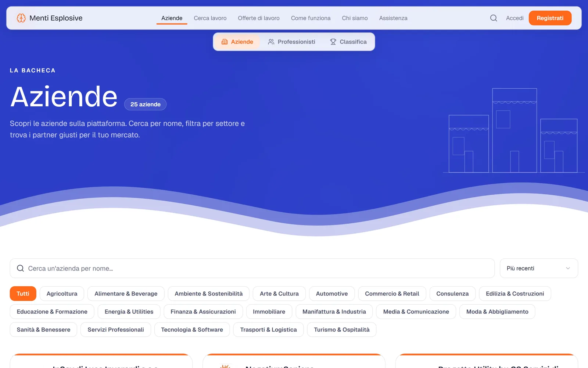The width and height of the screenshot is (588, 368).
Task: Filter by Edilizia & Costruzioni
Action: 515,294
